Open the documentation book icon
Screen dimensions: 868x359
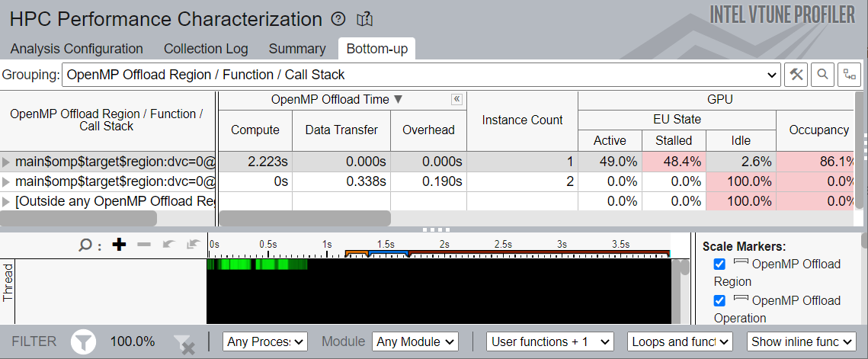(365, 19)
